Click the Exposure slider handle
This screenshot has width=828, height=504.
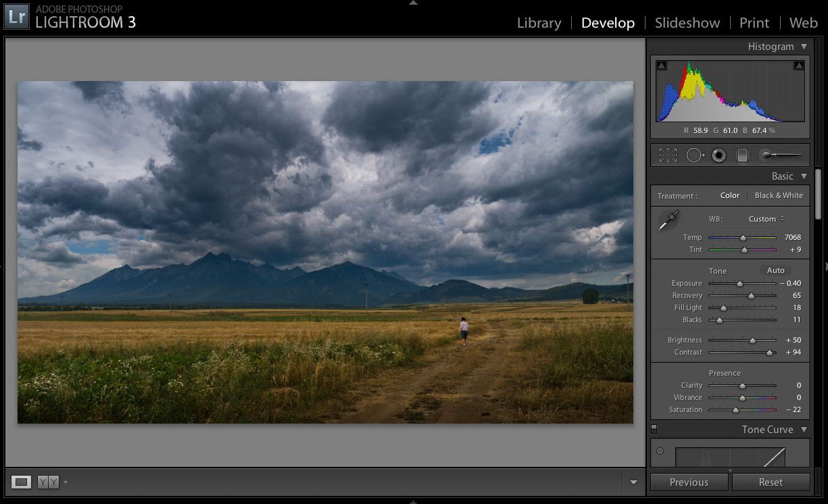(739, 284)
